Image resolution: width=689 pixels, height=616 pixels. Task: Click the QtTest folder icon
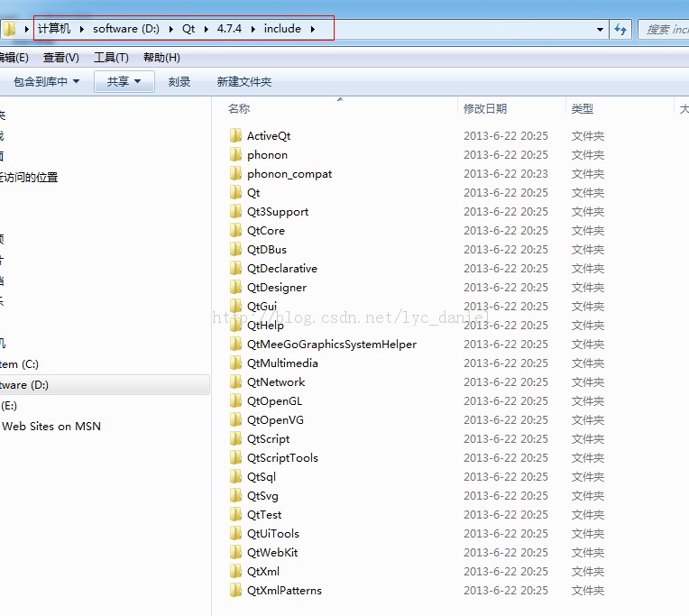[235, 514]
